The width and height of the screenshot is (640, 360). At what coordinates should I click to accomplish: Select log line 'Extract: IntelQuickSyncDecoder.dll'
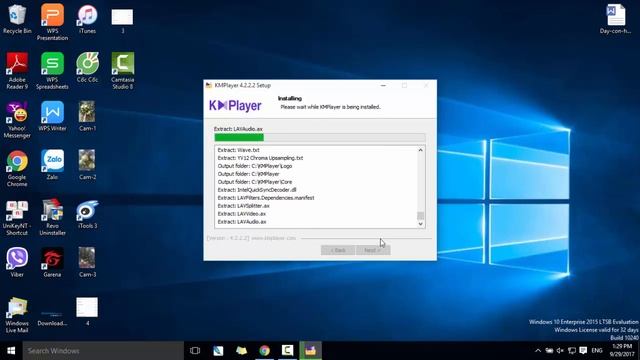257,190
